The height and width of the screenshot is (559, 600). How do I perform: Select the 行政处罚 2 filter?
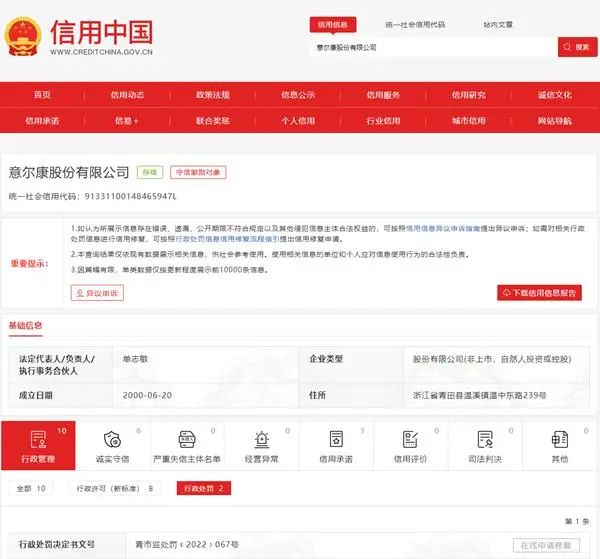tap(204, 489)
